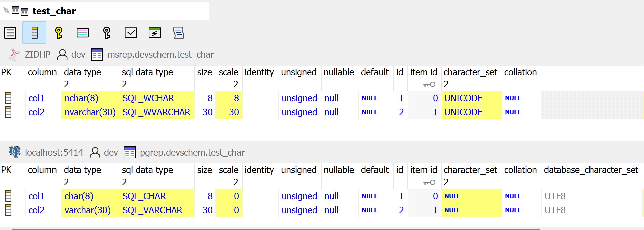
Task: Open triggers using the lightning-bolt icon
Action: click(155, 33)
